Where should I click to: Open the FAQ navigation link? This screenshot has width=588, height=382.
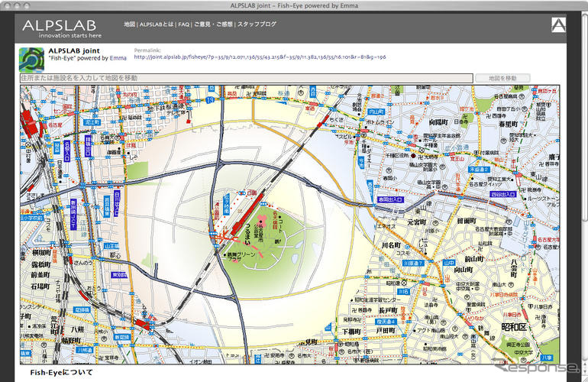point(184,24)
